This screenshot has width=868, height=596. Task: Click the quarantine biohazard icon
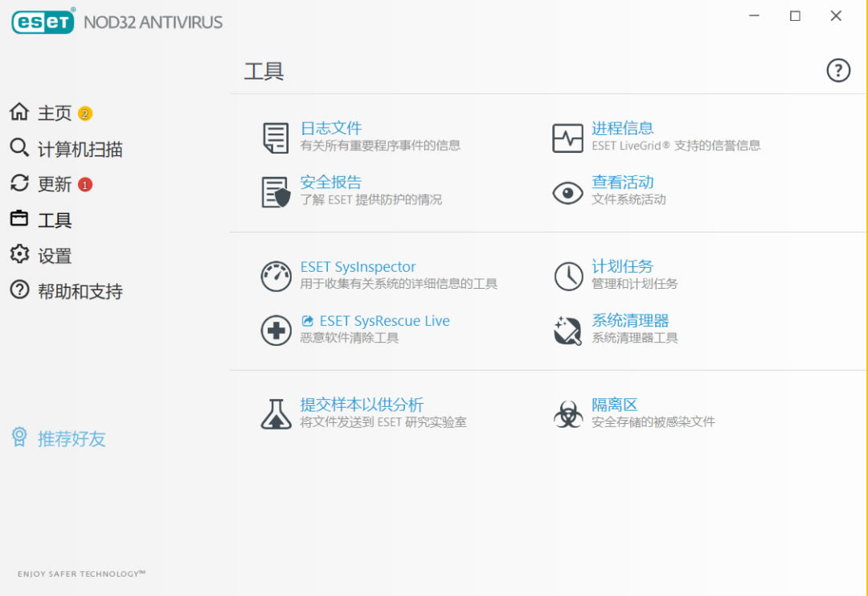pyautogui.click(x=568, y=413)
